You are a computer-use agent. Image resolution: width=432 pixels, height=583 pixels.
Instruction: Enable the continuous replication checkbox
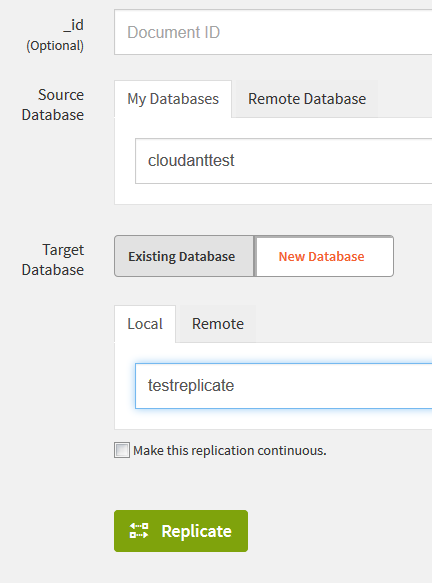pyautogui.click(x=122, y=450)
